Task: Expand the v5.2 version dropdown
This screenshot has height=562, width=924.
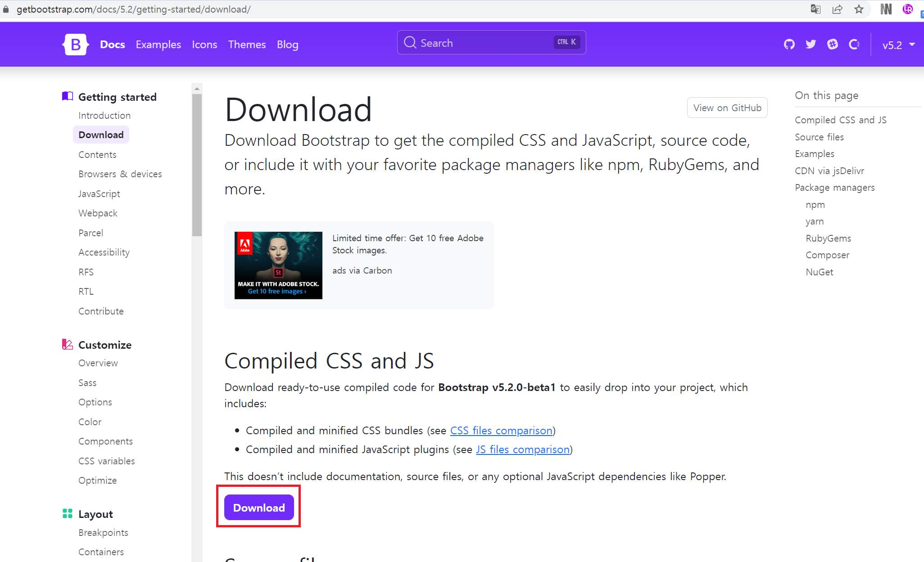Action: (898, 45)
